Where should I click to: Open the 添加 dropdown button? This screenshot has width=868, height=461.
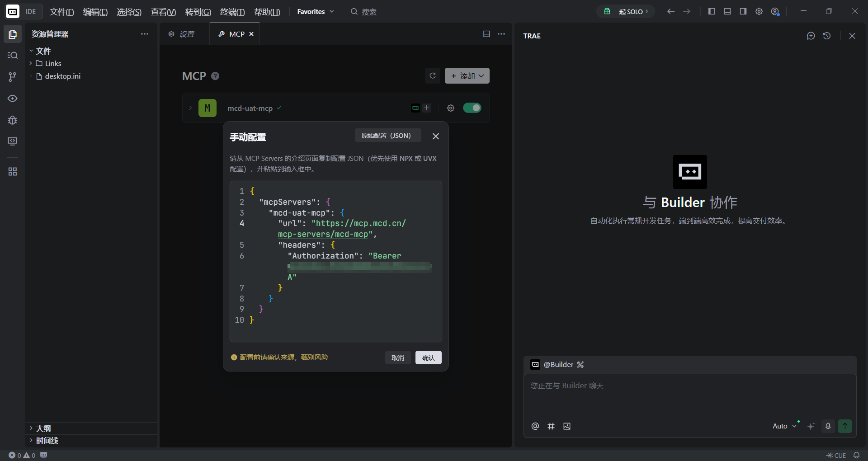click(467, 76)
